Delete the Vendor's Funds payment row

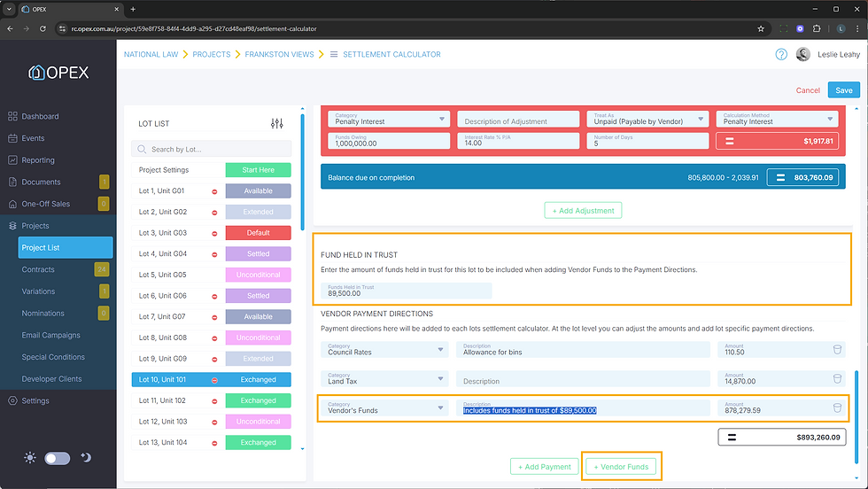(837, 408)
